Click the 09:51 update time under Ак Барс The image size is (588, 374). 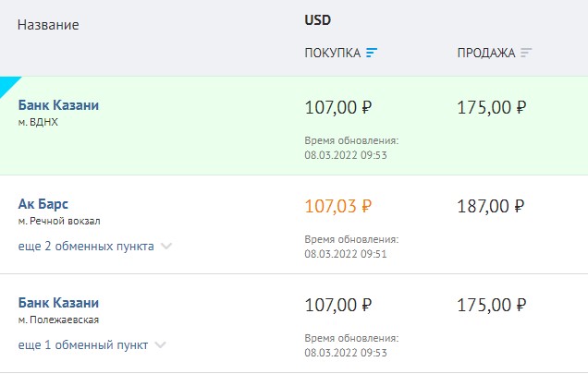tap(374, 254)
